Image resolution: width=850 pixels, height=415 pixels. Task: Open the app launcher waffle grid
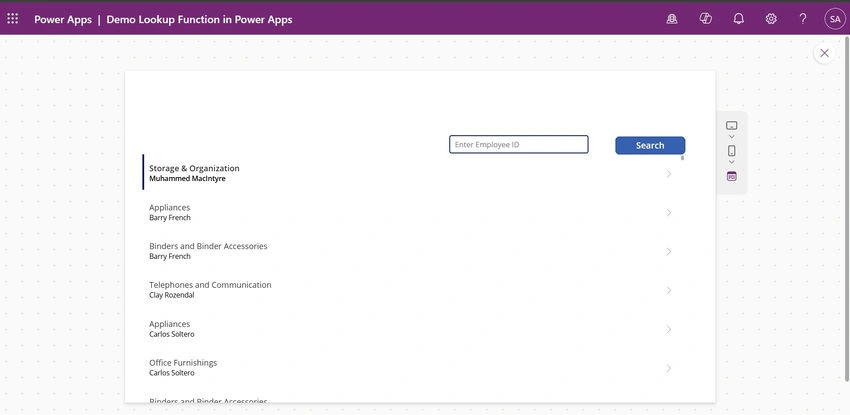point(12,19)
